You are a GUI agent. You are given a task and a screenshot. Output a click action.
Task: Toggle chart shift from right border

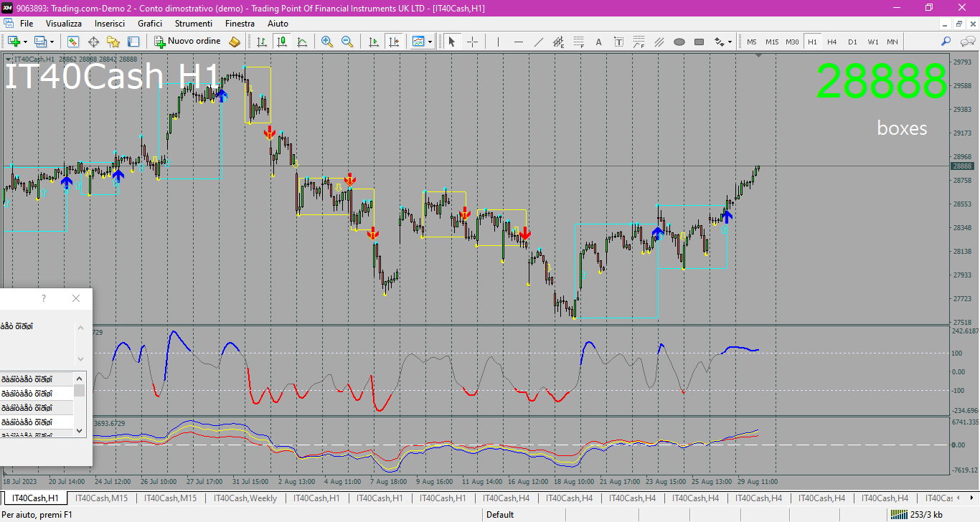pos(393,42)
